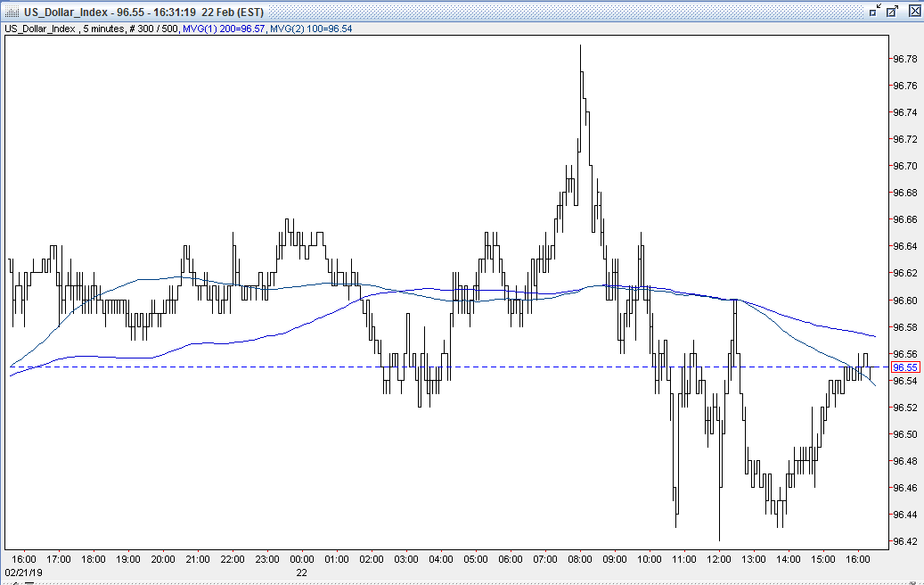Click the window system menu icon beside the title
The width and height of the screenshot is (924, 585).
point(12,12)
